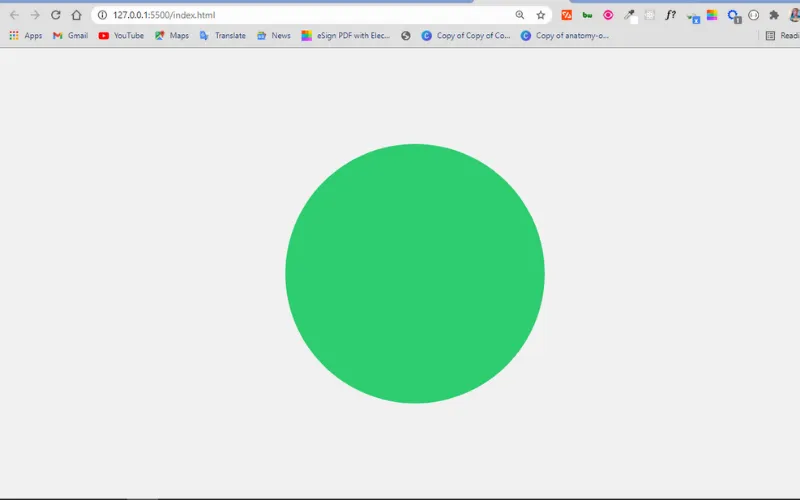Open the round code-brackets extension icon
Screen dimensions: 800x500
754,15
